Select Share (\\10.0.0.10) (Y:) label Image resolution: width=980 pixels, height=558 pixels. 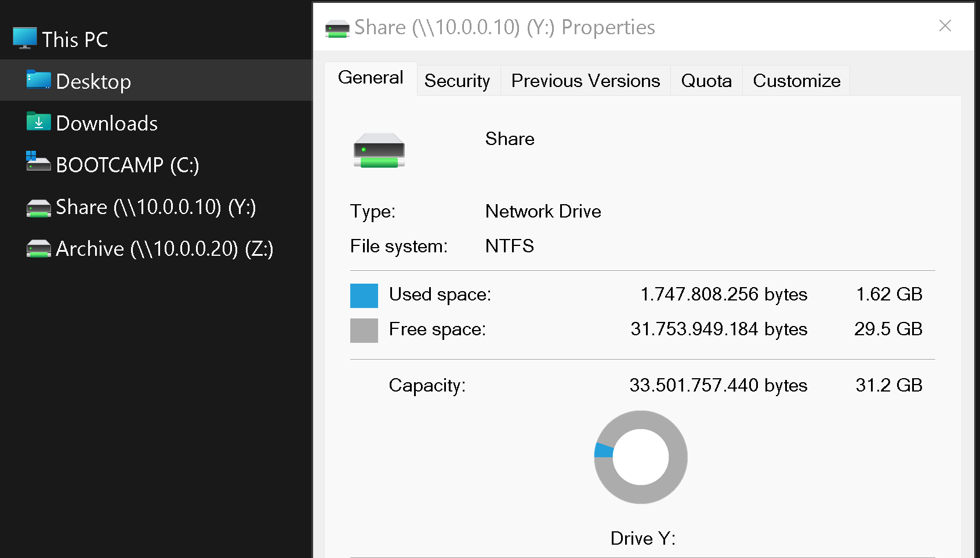click(156, 207)
